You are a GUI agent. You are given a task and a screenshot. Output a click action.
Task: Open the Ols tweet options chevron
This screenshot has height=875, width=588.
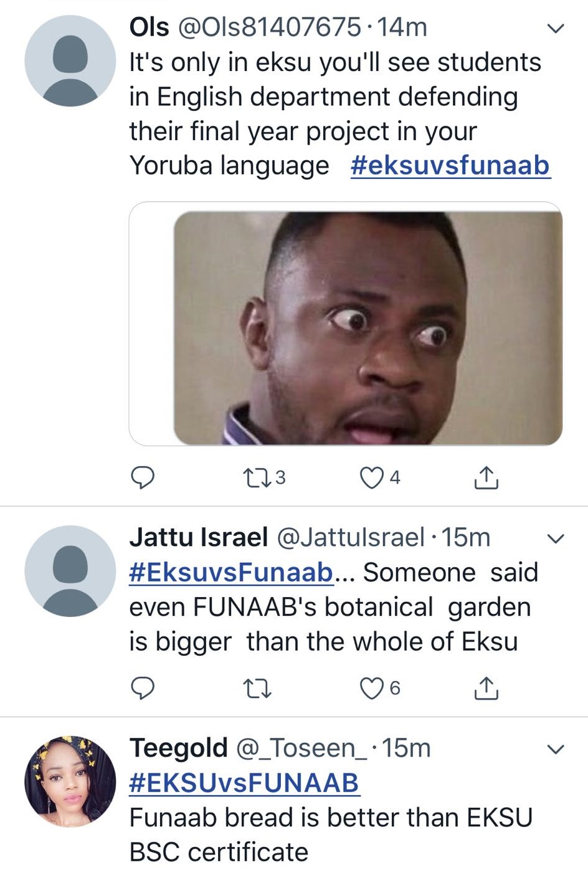(554, 29)
